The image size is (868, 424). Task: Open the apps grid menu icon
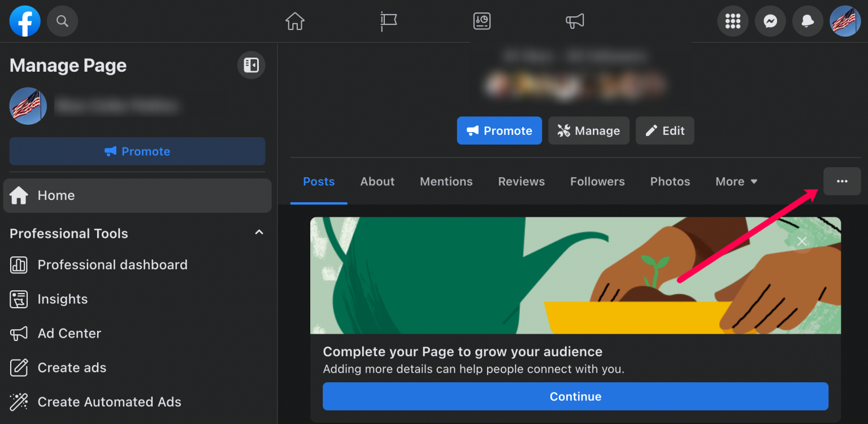coord(733,21)
